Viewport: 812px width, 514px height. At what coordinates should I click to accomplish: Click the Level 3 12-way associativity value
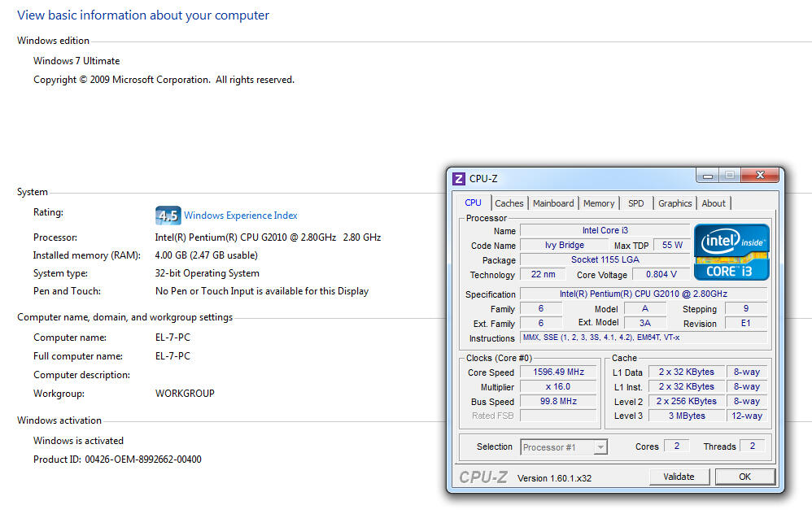[747, 415]
